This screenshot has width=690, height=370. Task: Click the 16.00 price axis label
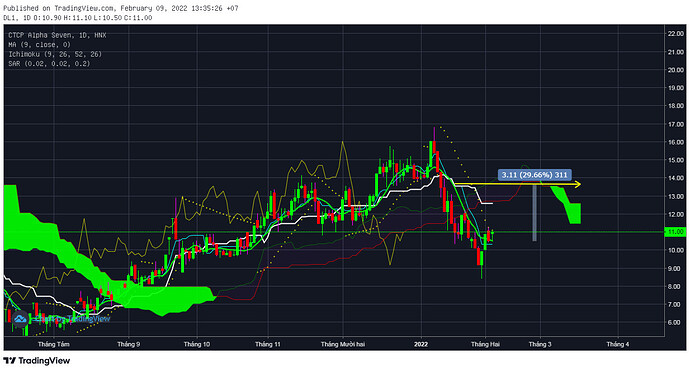(x=675, y=142)
